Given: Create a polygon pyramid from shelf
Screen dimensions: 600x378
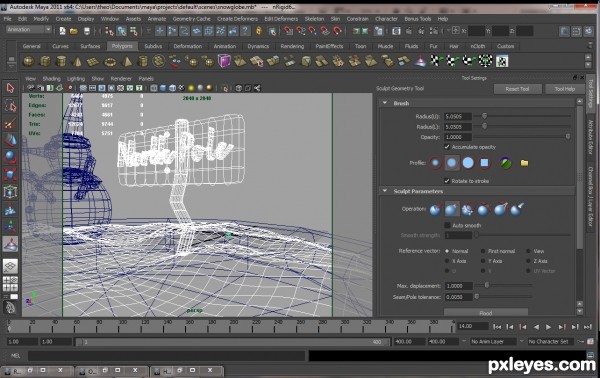Looking at the screenshot, I should [x=127, y=61].
